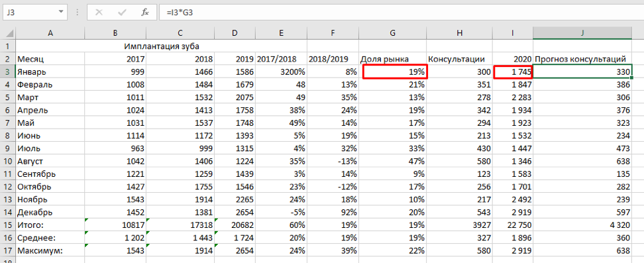The width and height of the screenshot is (644, 263).
Task: Click cell F14 showing 92%
Action: [333, 213]
